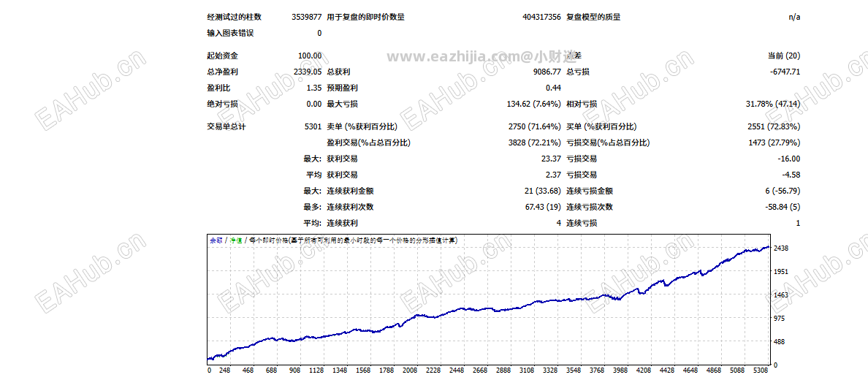Screen dimensions: 868x380
Task: Click the 488 value on chart axis
Action: click(780, 342)
